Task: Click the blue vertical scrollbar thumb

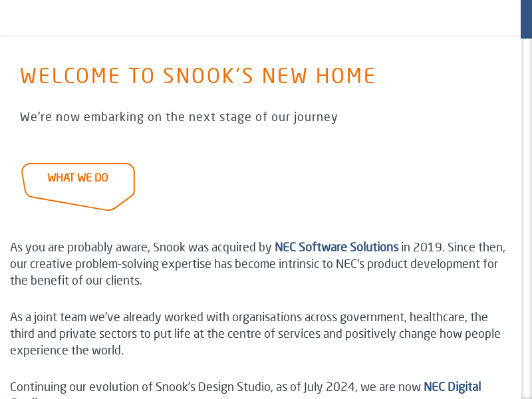Action: tap(526, 19)
